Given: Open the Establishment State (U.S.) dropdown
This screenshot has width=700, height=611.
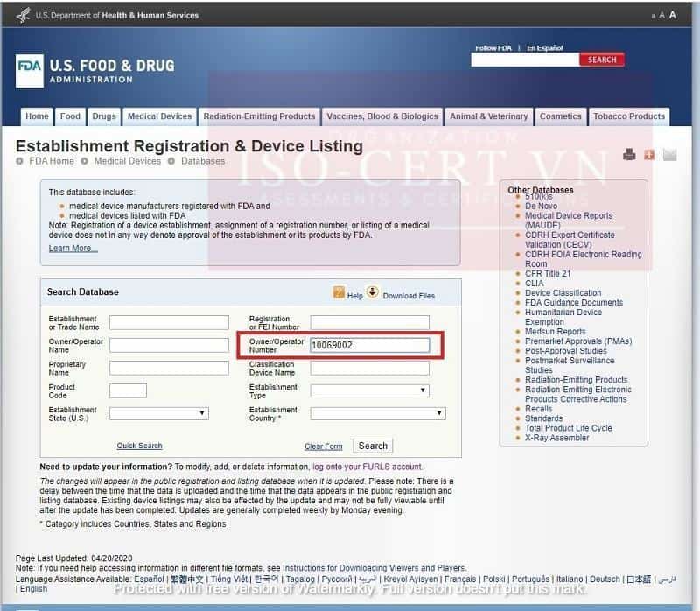Looking at the screenshot, I should tap(159, 413).
